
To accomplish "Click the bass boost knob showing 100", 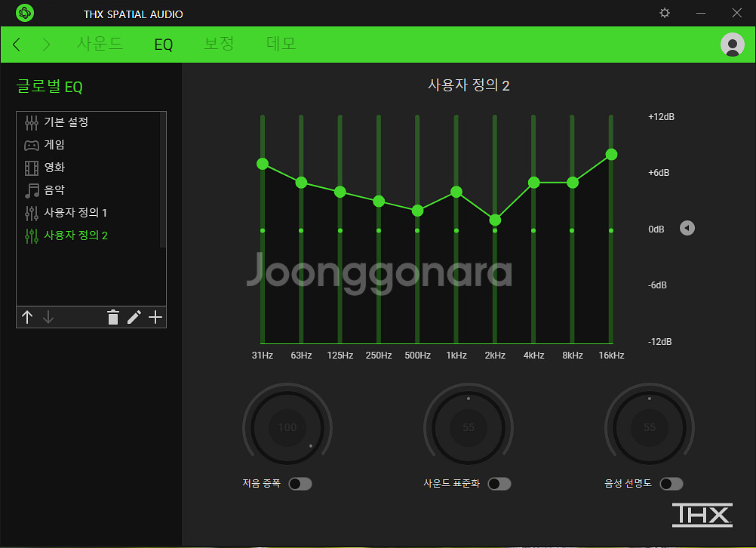I will (x=287, y=427).
